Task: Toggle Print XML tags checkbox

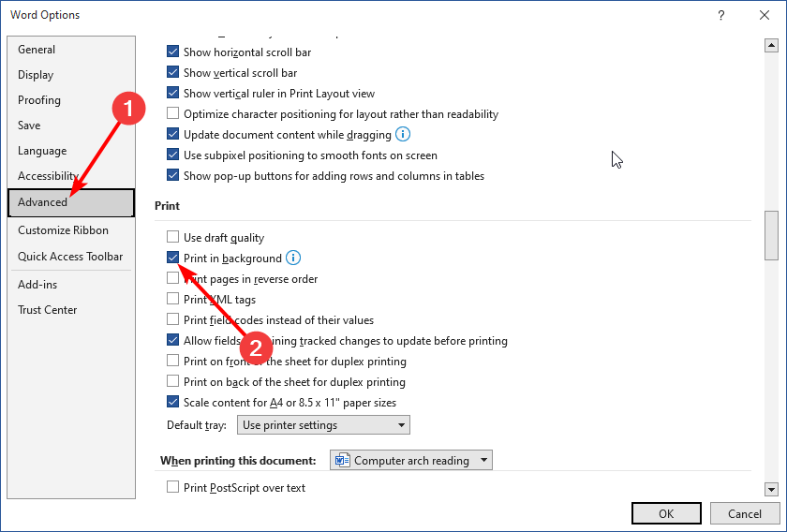Action: [172, 299]
